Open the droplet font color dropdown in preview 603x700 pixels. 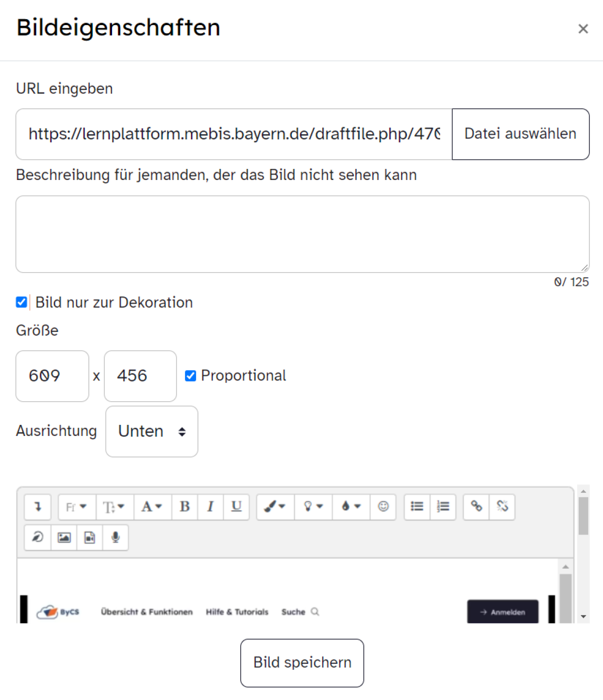click(351, 507)
